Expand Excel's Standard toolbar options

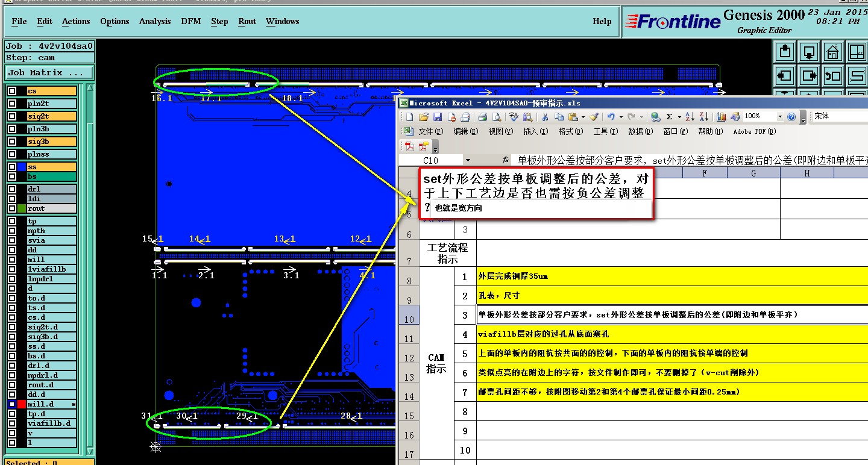tap(803, 117)
